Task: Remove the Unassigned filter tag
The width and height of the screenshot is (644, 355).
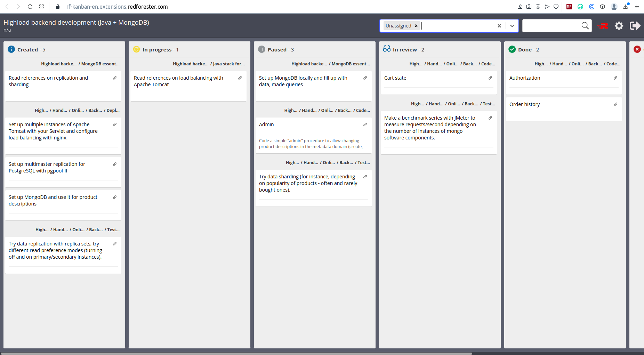Action: [416, 26]
